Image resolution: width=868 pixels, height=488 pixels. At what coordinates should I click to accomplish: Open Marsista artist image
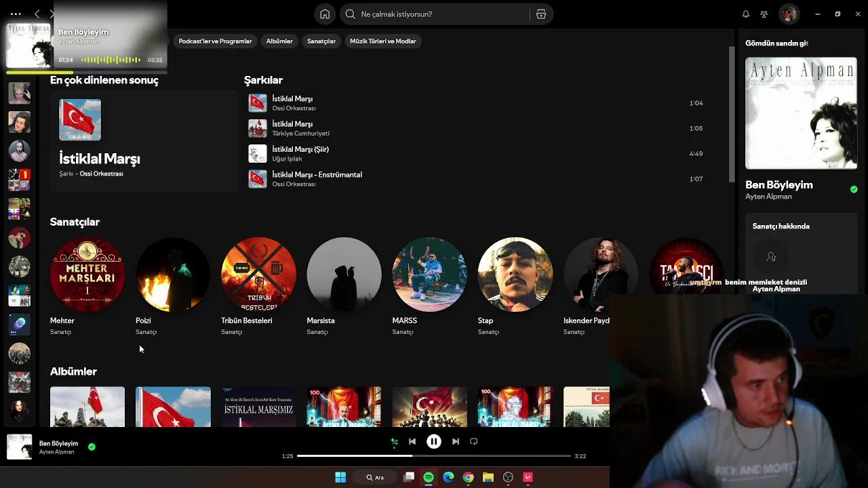[344, 274]
